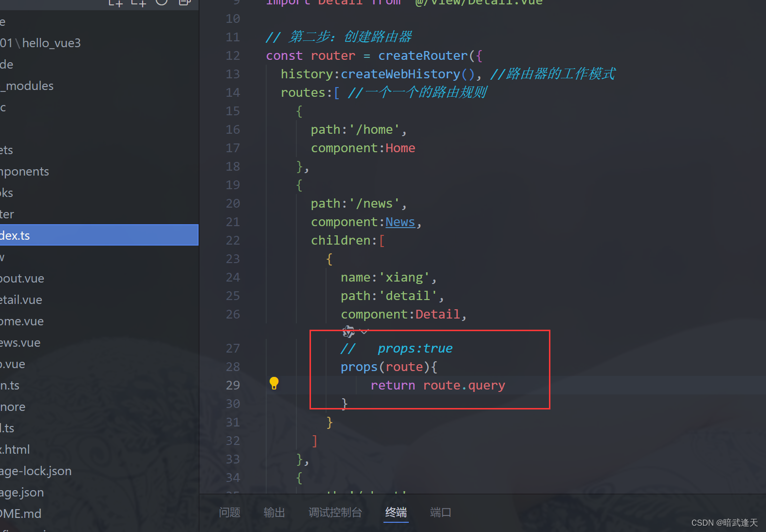Click the comment '//路由器的工作模式' on line 13
The width and height of the screenshot is (766, 532).
553,74
